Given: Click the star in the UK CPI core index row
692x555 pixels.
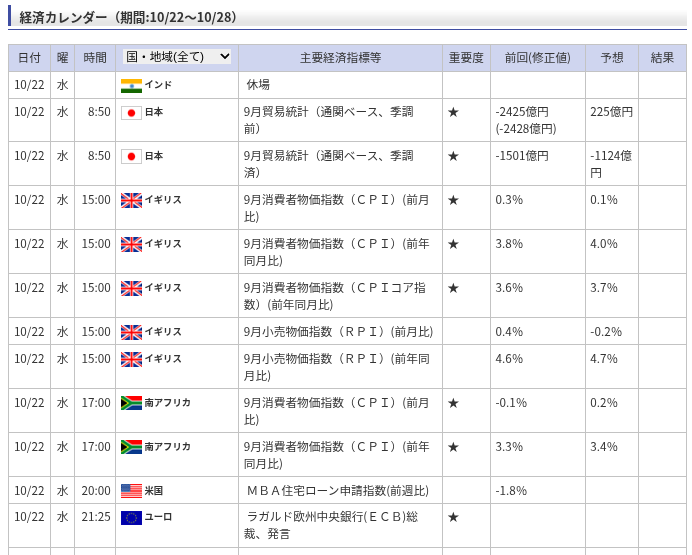Looking at the screenshot, I should click(x=453, y=288).
